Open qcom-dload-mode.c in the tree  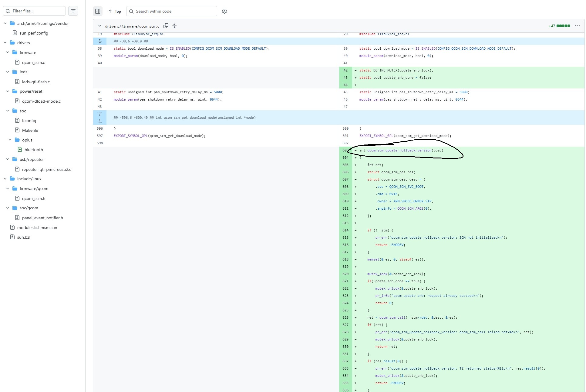41,101
